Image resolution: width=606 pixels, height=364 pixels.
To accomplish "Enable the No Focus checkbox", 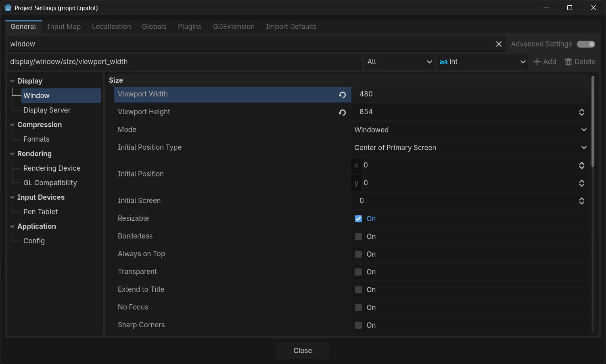I will click(x=358, y=308).
